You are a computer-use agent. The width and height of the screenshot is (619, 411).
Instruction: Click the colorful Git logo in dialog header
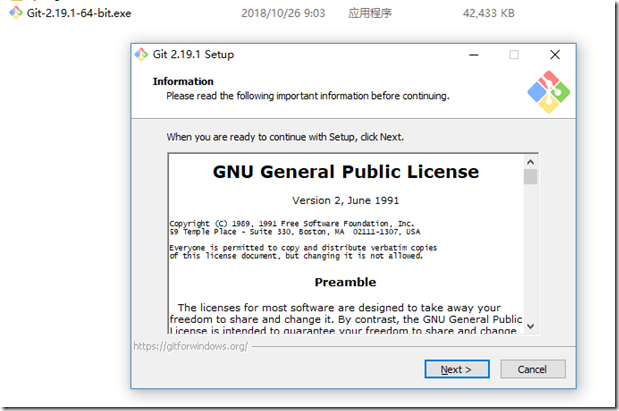548,92
